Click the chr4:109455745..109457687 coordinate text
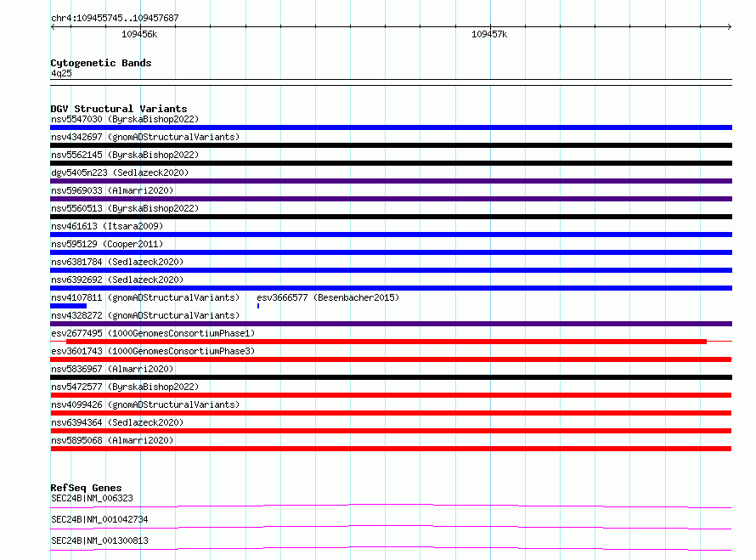 [115, 19]
